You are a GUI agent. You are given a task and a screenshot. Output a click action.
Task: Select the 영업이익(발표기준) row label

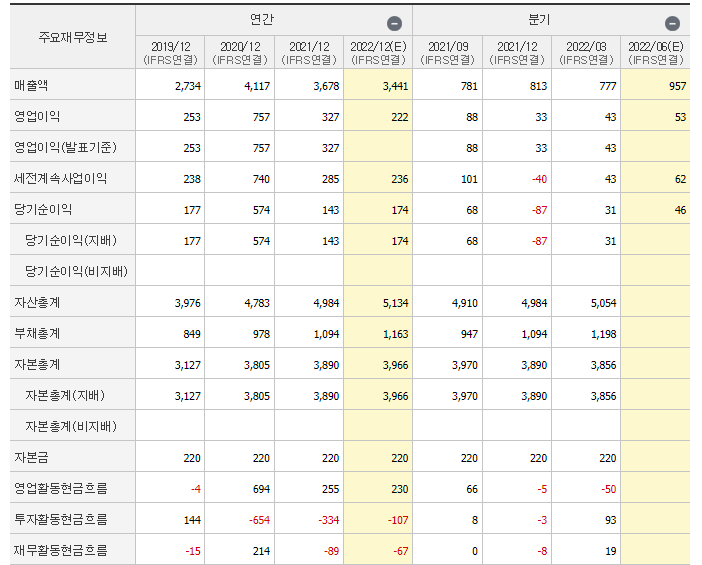point(65,147)
